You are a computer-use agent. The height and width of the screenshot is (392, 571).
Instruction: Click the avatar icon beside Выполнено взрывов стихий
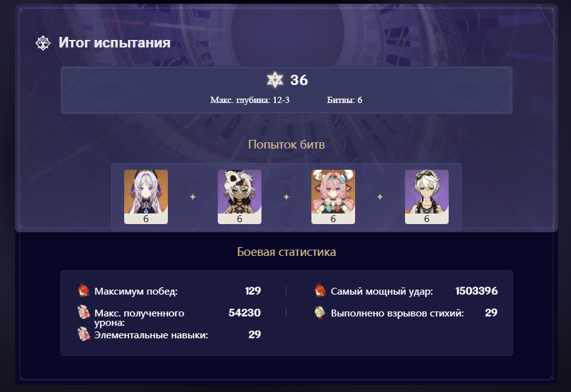pyautogui.click(x=320, y=312)
